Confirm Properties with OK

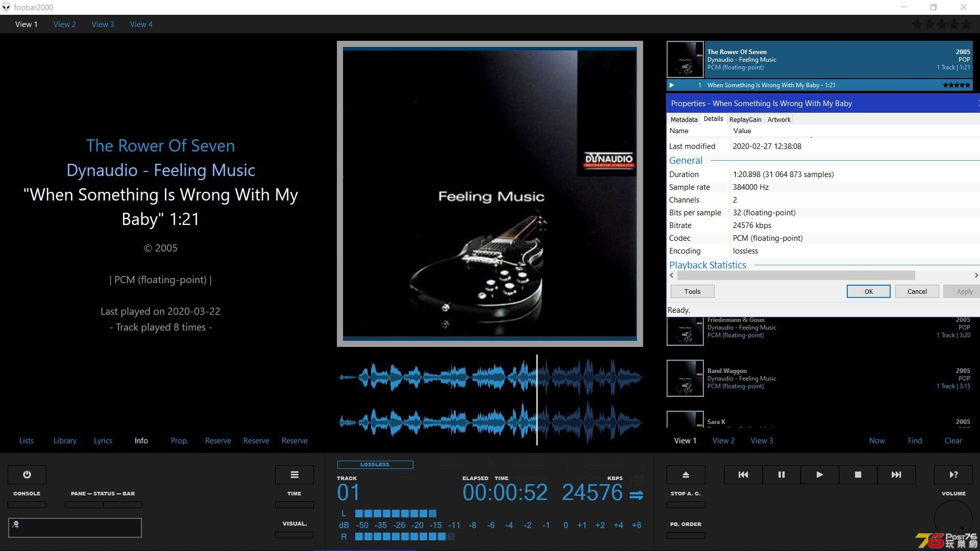click(868, 291)
